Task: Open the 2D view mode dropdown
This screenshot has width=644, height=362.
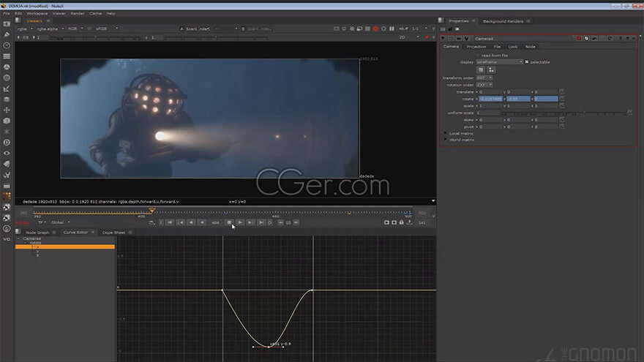Action: click(x=410, y=37)
